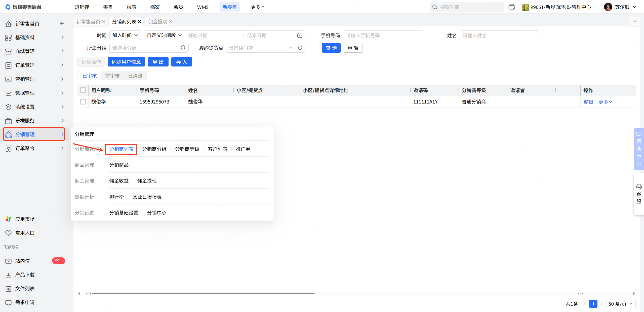Expand 更多 actions in table row

click(x=605, y=102)
